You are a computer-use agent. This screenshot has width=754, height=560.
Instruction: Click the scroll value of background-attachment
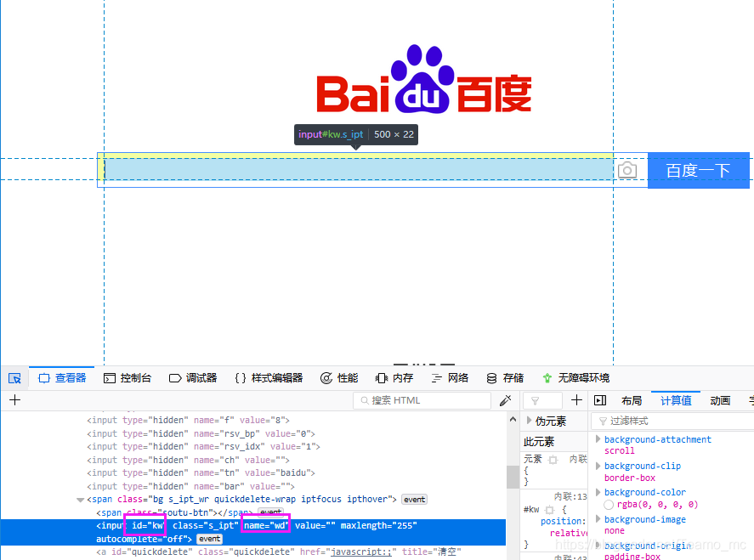click(620, 451)
